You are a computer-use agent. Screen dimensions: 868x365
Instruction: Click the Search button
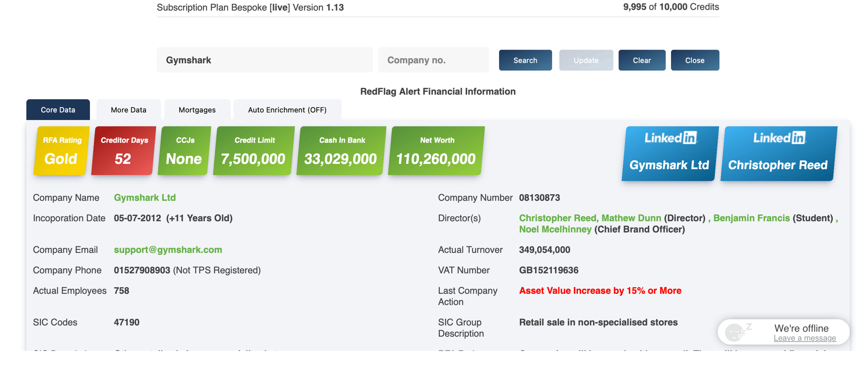pos(525,60)
